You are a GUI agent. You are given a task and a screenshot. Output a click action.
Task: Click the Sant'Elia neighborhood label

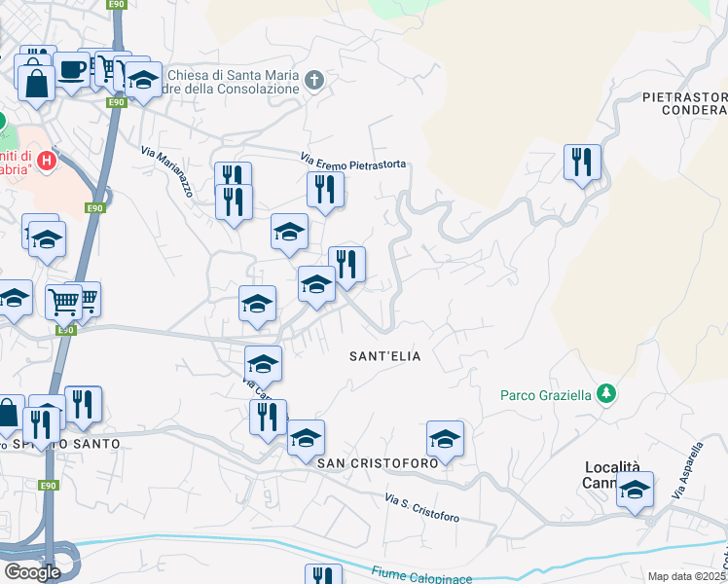[x=384, y=356]
